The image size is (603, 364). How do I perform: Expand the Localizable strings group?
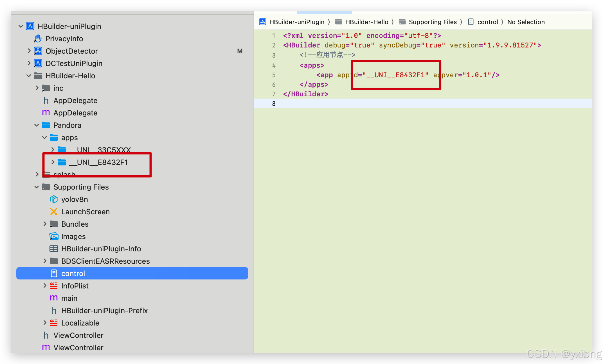point(45,323)
